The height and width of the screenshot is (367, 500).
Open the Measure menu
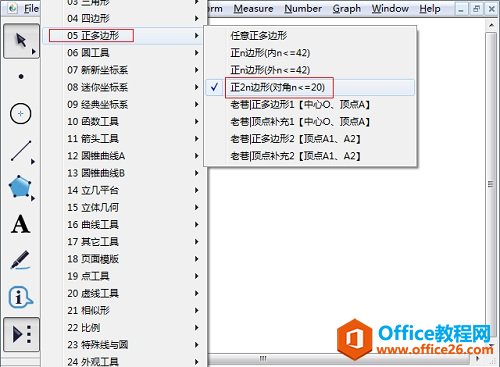coord(253,9)
